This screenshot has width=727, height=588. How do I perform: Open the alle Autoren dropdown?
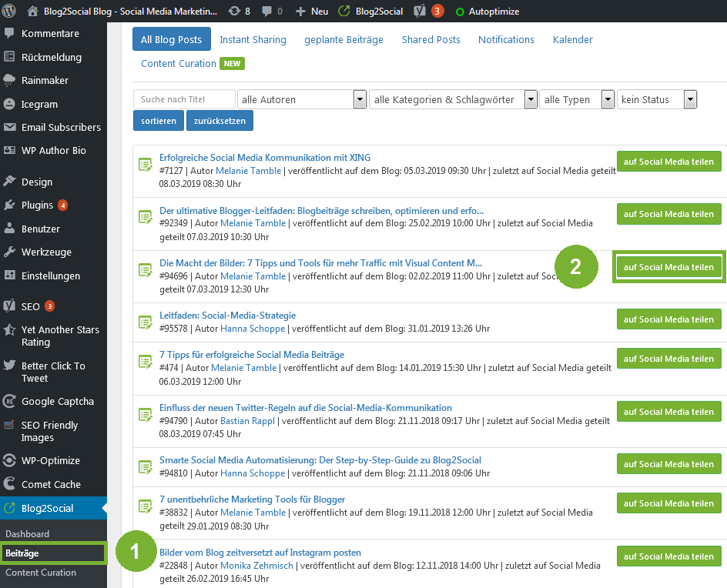pos(302,99)
